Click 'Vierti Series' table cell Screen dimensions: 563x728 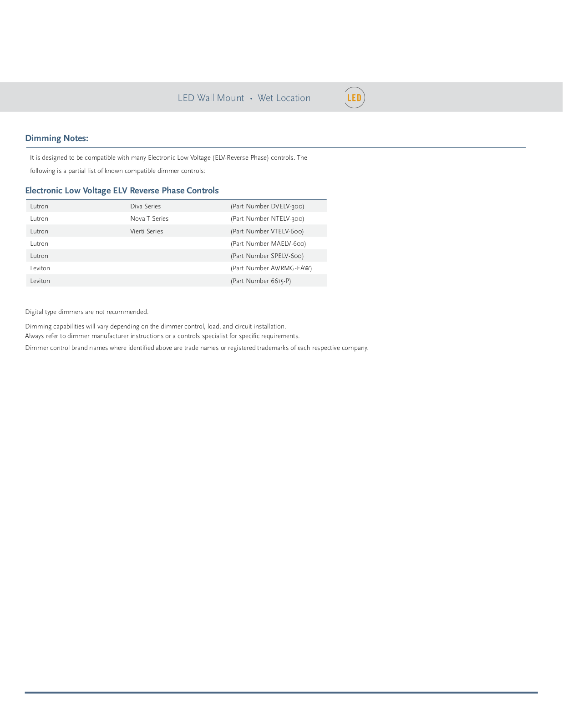coord(147,231)
